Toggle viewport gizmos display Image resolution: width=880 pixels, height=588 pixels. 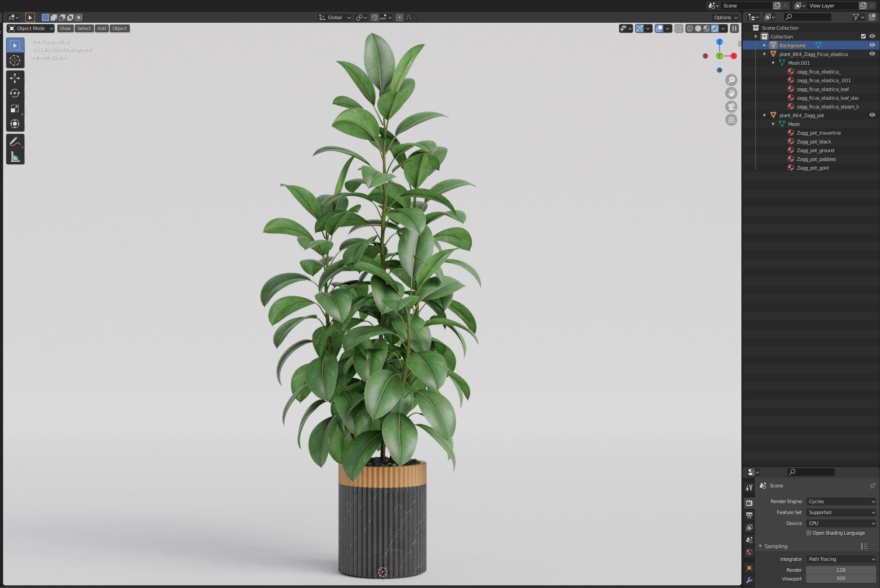(x=640, y=28)
